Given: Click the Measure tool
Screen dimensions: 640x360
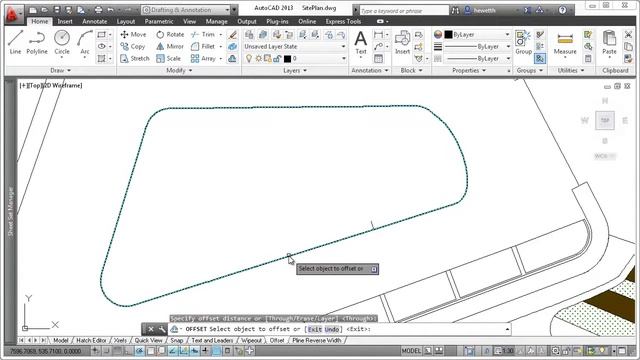Looking at the screenshot, I should (565, 44).
